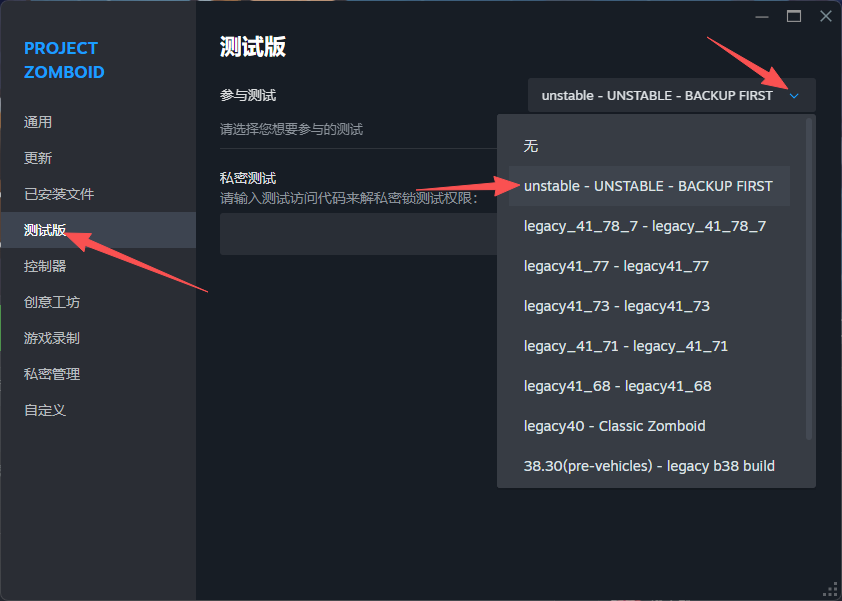This screenshot has width=842, height=601.
Task: Select legacy41_77 beta branch
Action: tap(616, 266)
